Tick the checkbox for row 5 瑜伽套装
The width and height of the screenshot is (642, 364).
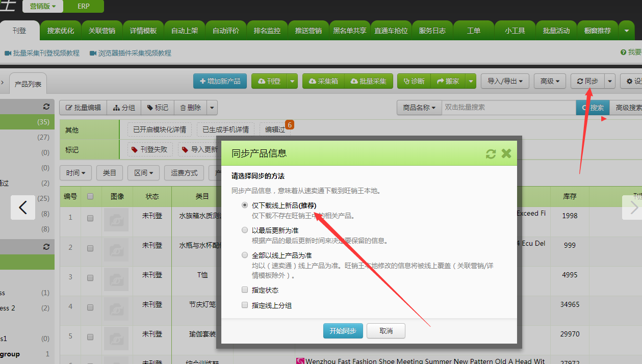(x=90, y=337)
